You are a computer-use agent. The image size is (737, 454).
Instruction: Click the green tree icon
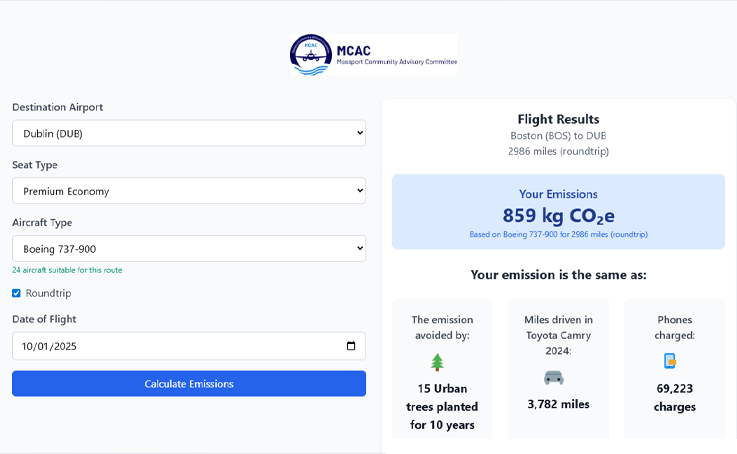pos(437,362)
